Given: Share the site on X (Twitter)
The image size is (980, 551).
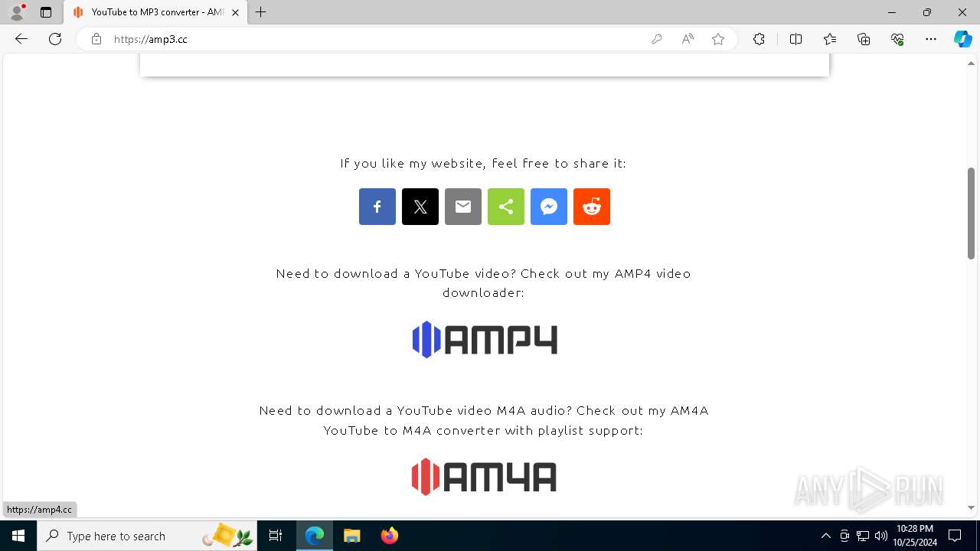Looking at the screenshot, I should click(420, 207).
